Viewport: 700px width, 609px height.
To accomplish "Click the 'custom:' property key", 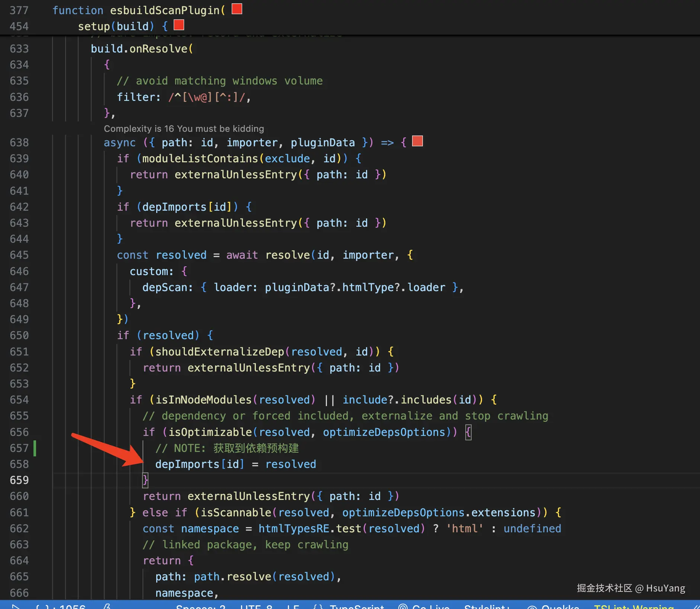I will point(152,271).
